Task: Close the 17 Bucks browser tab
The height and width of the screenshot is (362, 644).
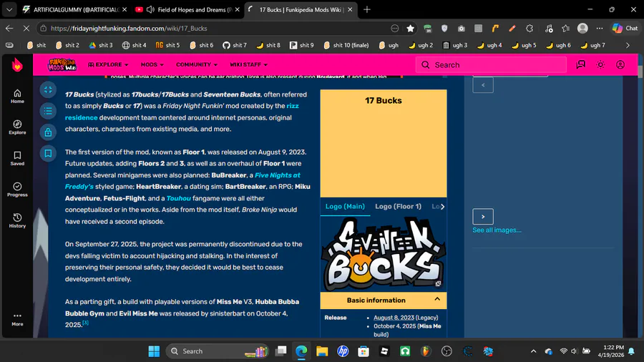Action: click(350, 9)
